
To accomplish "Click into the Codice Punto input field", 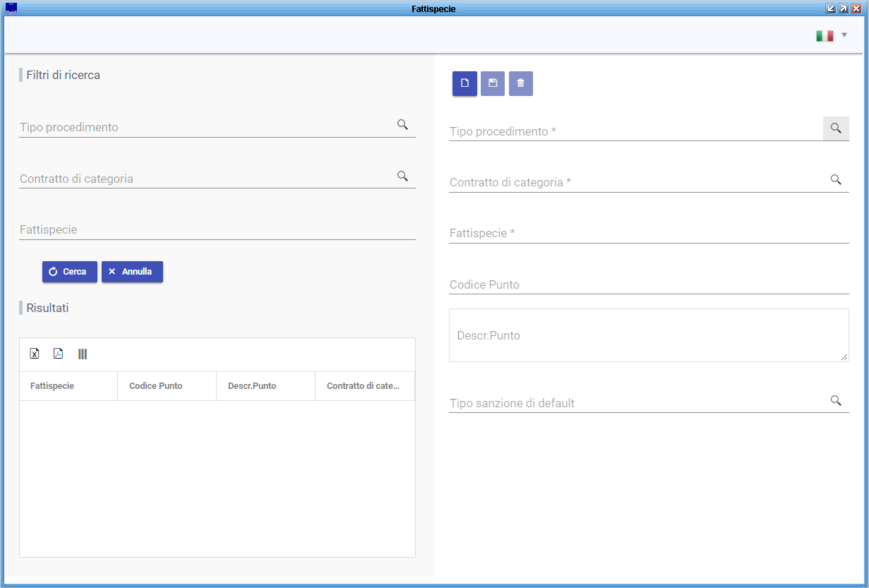I will 648,284.
